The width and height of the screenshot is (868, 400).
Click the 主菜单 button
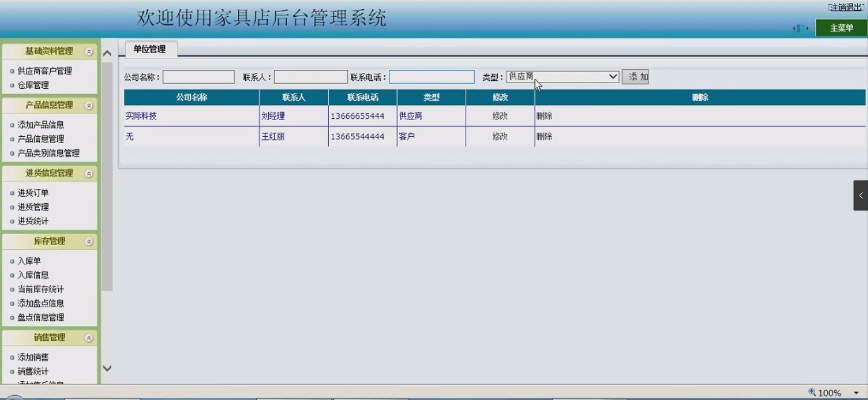click(841, 28)
